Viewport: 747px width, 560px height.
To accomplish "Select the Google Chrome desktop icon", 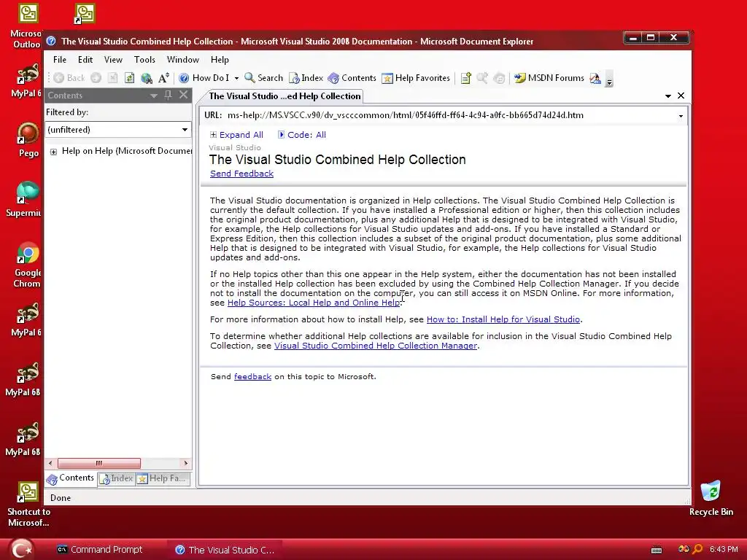I will click(x=27, y=265).
